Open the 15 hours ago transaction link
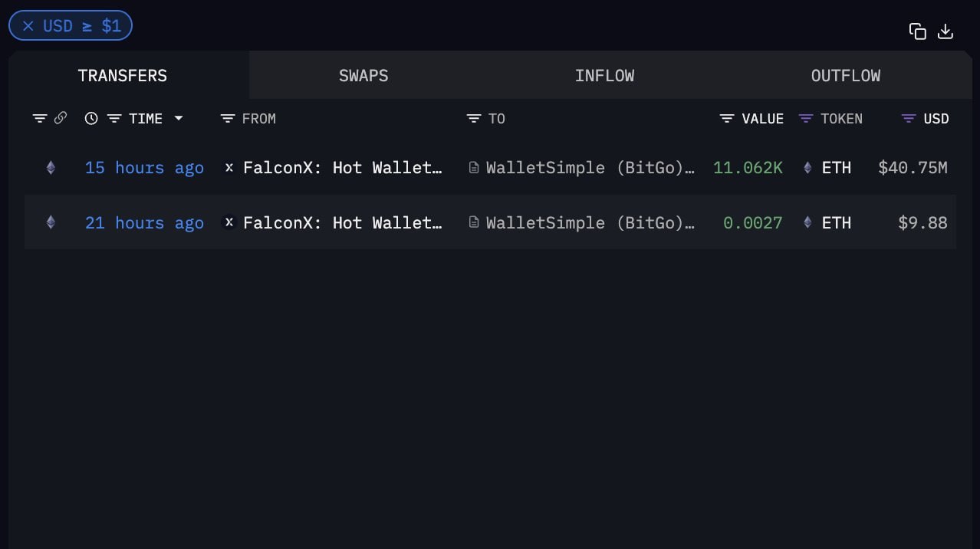 point(144,168)
